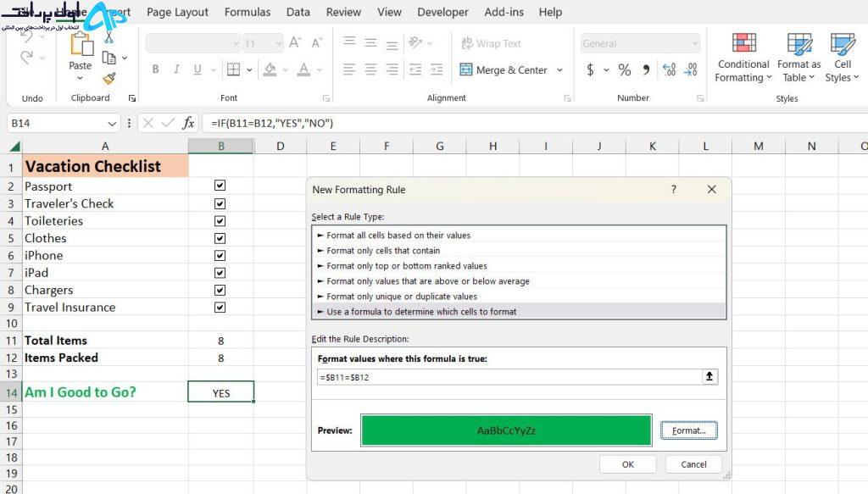Image resolution: width=868 pixels, height=494 pixels.
Task: Click the Format... button
Action: click(688, 430)
